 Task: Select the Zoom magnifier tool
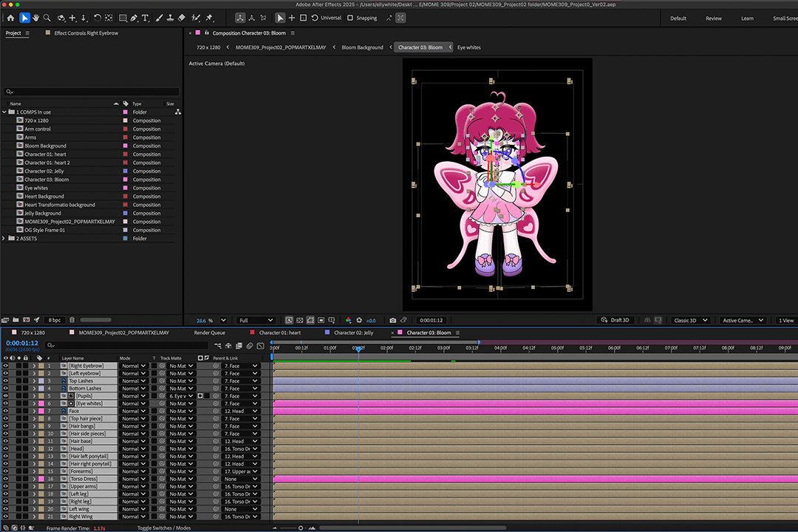[x=47, y=18]
